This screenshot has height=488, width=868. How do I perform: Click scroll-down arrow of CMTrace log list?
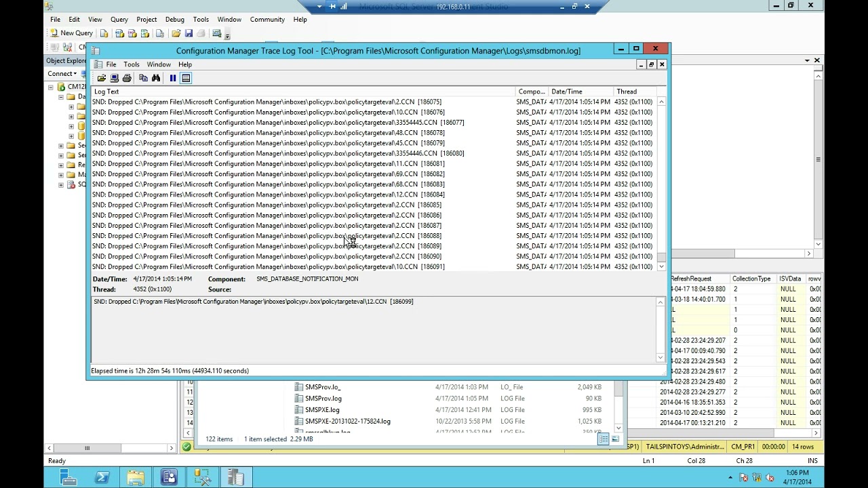click(661, 267)
